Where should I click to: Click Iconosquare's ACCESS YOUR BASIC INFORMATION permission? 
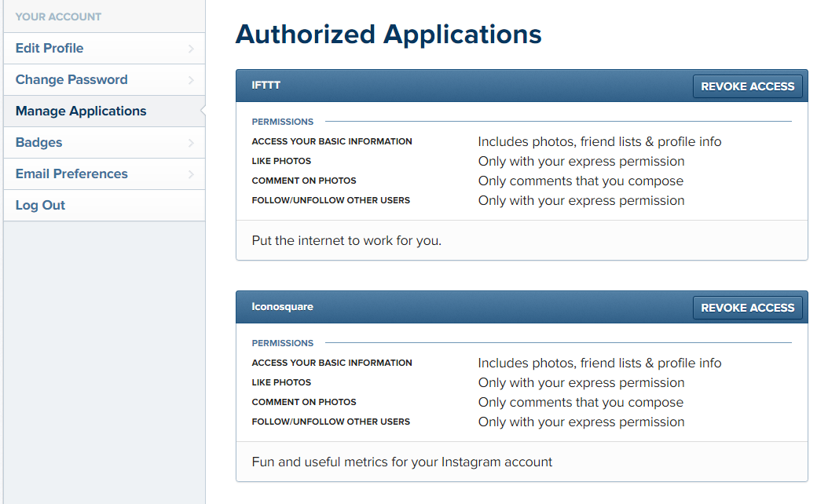coord(332,363)
